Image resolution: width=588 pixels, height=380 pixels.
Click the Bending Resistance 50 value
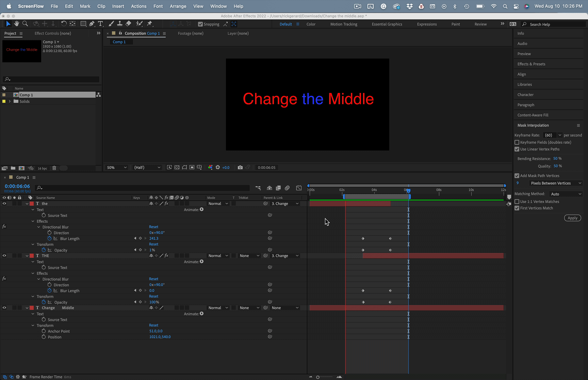[555, 158]
